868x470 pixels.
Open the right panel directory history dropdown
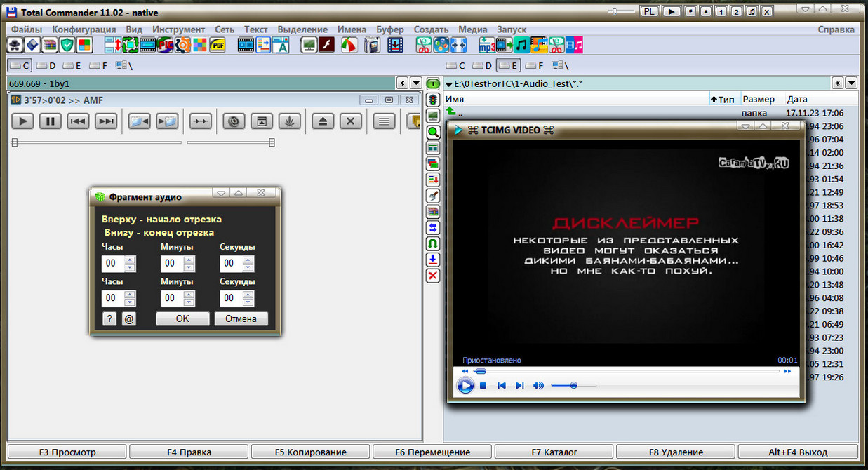pyautogui.click(x=852, y=83)
